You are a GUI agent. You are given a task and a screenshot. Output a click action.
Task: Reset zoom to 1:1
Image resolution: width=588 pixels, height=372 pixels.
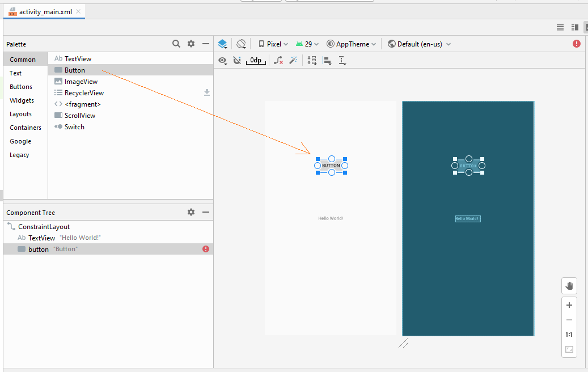(569, 335)
